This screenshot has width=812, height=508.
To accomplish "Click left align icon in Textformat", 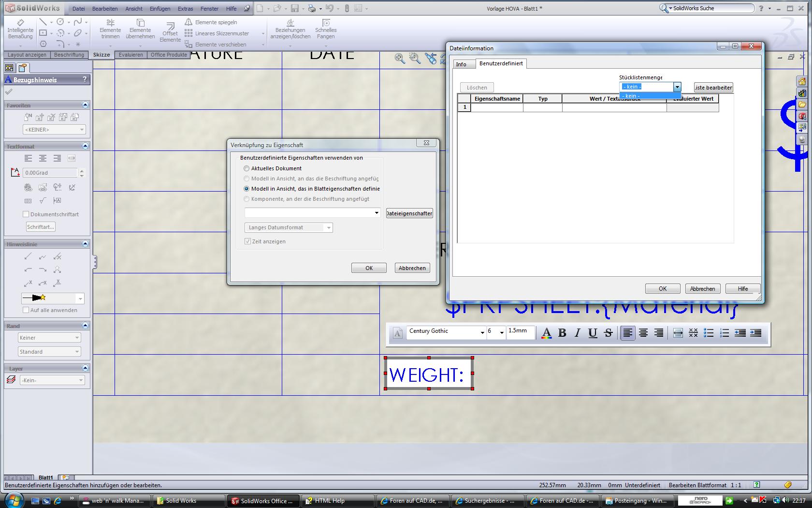I will (28, 158).
